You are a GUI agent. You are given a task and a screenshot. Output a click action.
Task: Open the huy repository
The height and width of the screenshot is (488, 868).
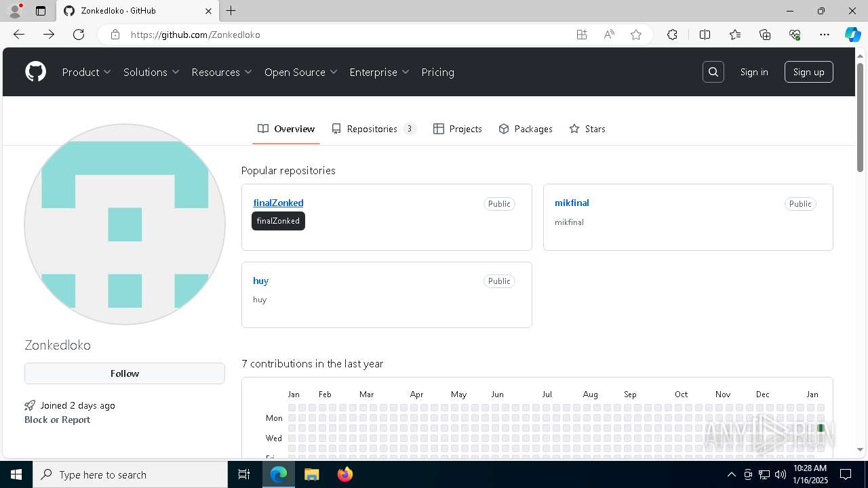point(260,281)
